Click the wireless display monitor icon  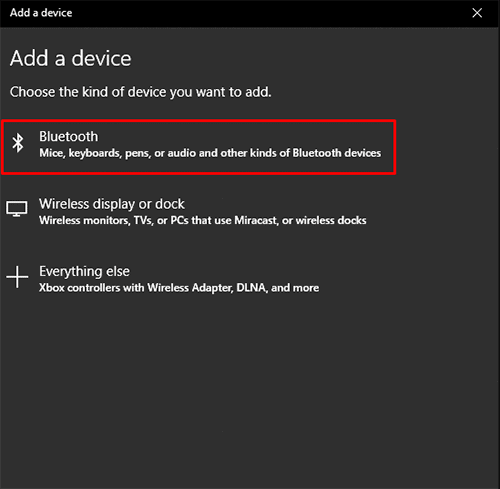pos(17,209)
